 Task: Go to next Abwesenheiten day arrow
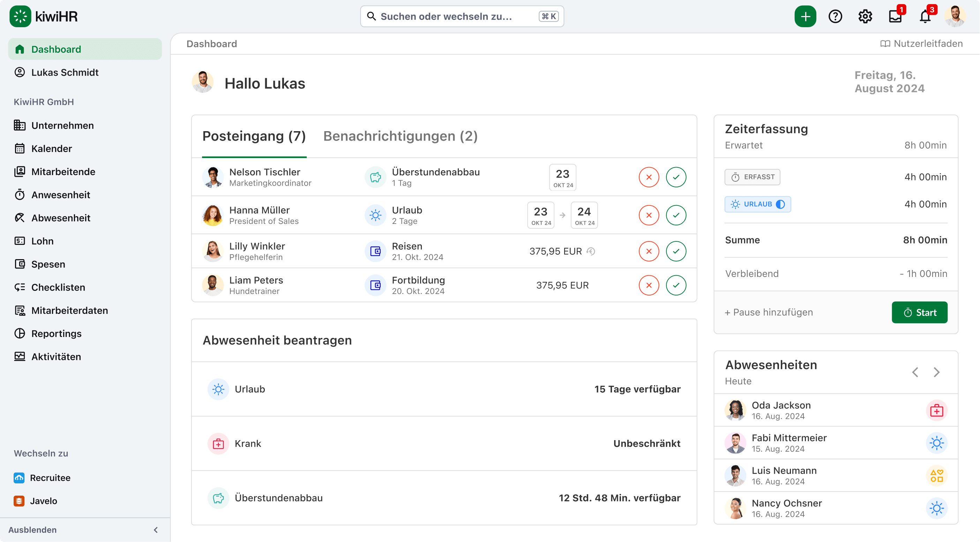pyautogui.click(x=936, y=372)
